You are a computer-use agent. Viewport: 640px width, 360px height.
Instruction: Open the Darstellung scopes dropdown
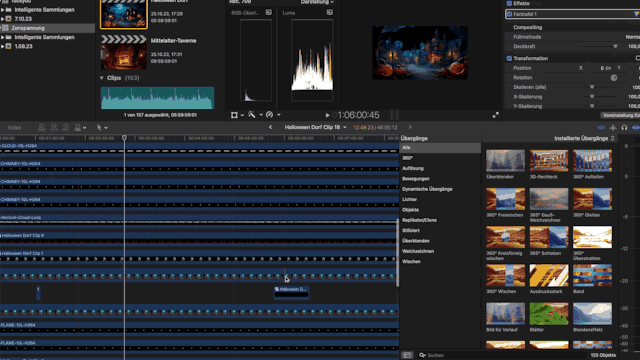[x=317, y=2]
